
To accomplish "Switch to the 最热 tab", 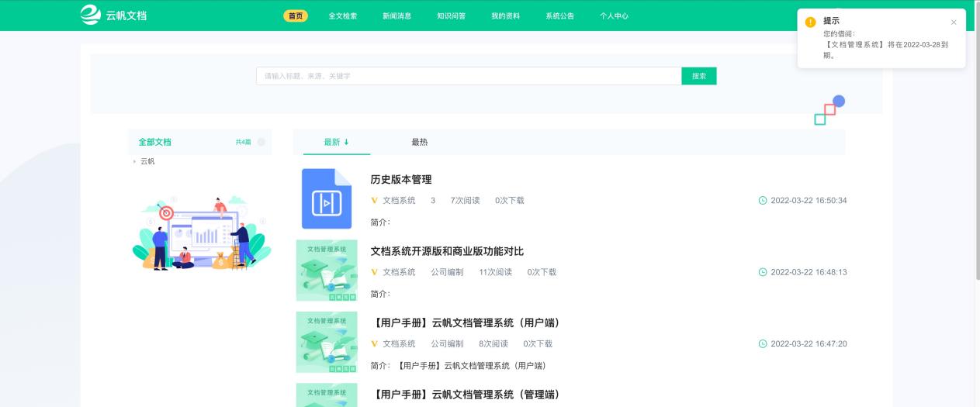I will coord(420,142).
